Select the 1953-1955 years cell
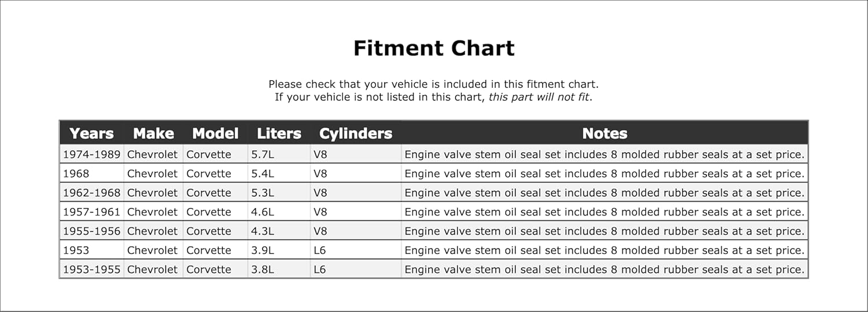The image size is (868, 312). [x=91, y=269]
